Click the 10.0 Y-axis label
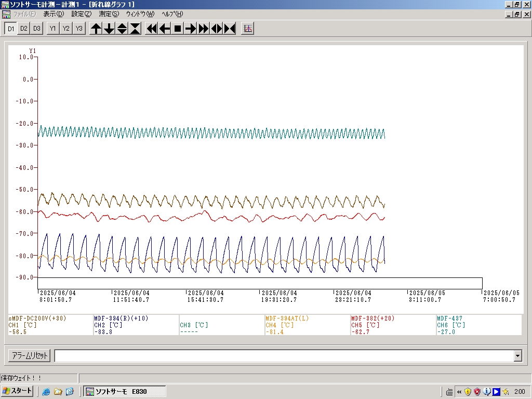 click(x=26, y=57)
